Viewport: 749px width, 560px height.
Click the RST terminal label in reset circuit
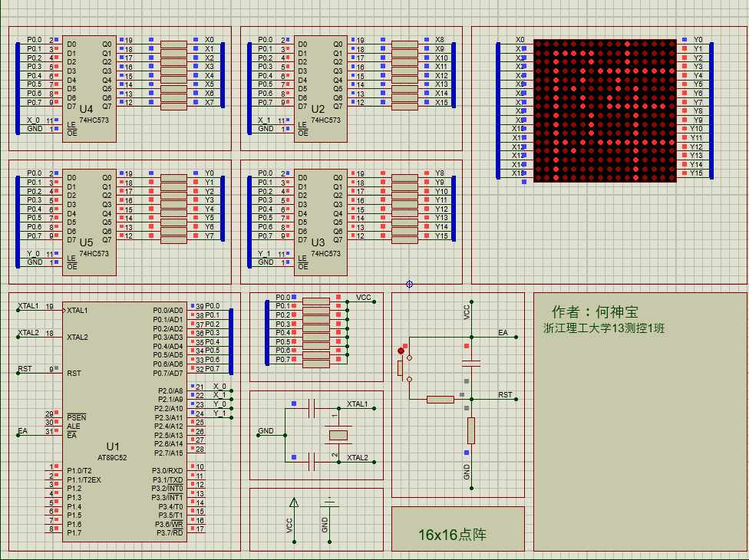coord(505,395)
